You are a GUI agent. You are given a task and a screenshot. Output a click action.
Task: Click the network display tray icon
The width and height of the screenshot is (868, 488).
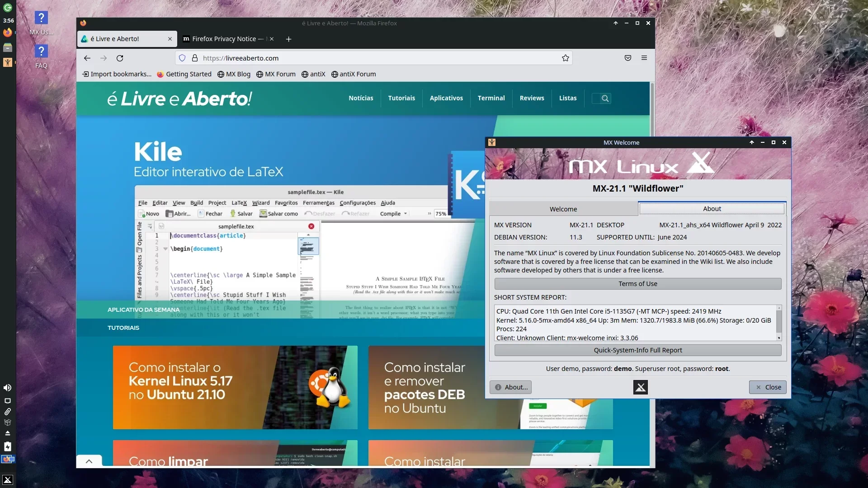8,401
